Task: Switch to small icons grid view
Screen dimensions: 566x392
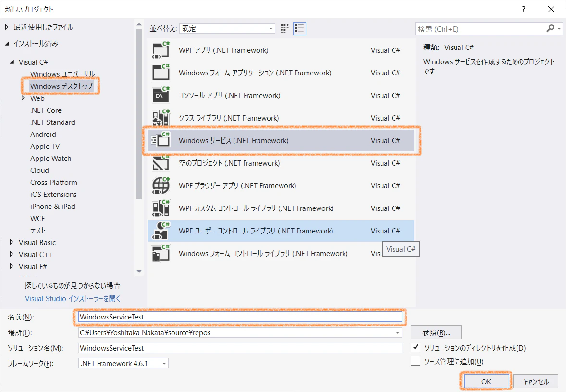Action: (284, 28)
